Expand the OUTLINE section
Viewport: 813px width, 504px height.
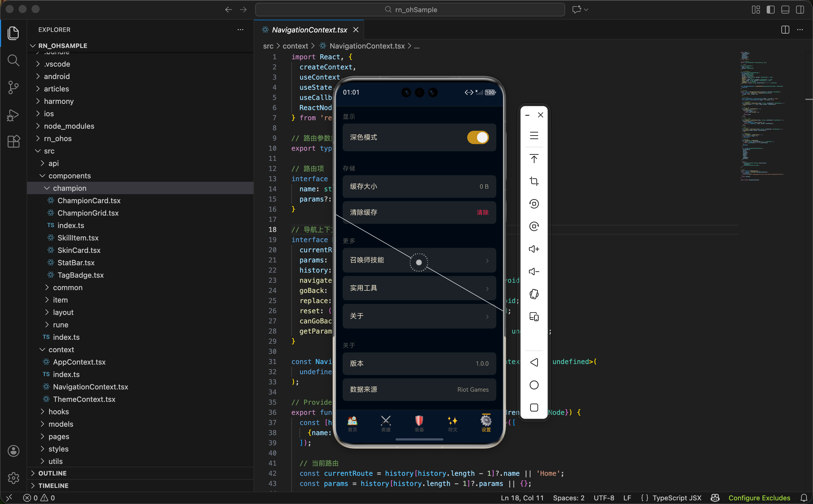52,473
